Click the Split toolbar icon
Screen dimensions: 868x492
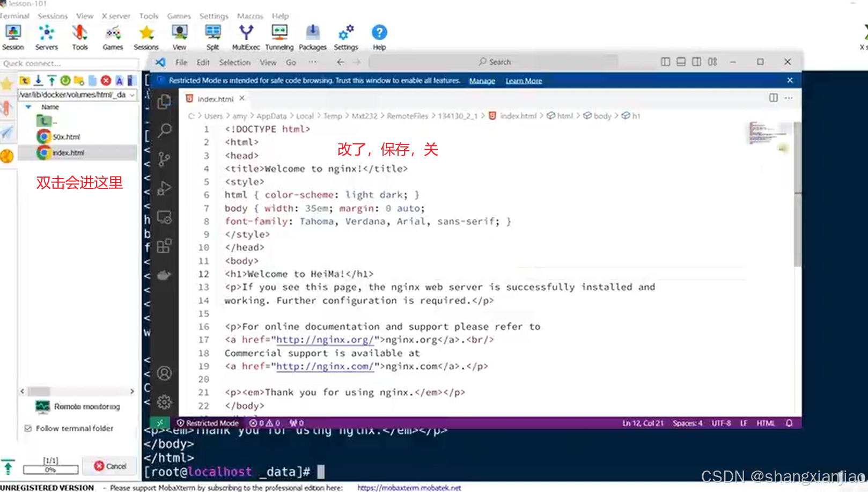(213, 38)
